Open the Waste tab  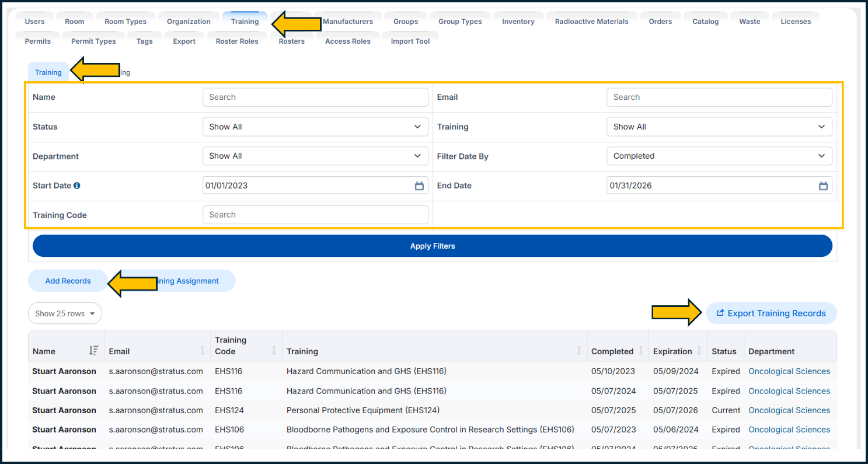[x=750, y=22]
